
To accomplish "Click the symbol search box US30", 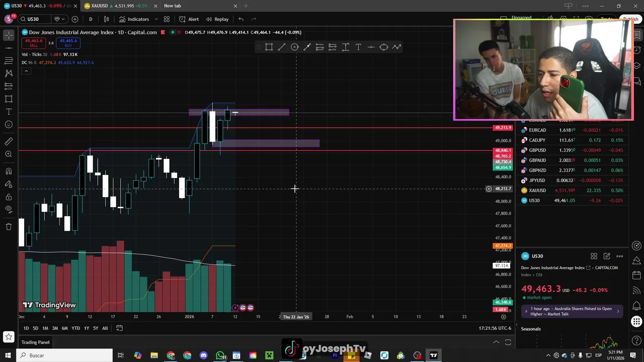I will pos(34,19).
